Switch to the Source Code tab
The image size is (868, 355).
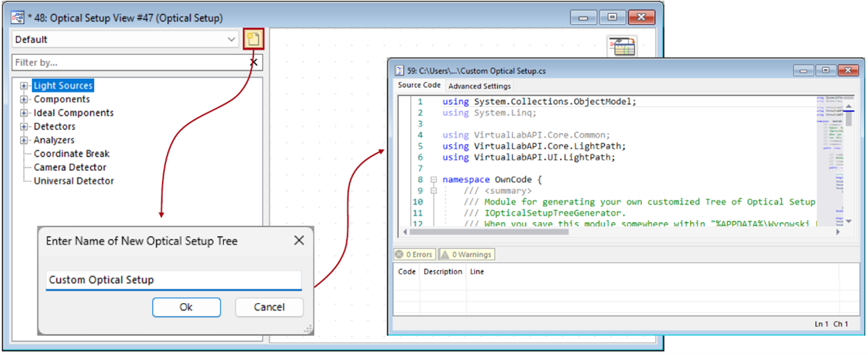(x=419, y=86)
